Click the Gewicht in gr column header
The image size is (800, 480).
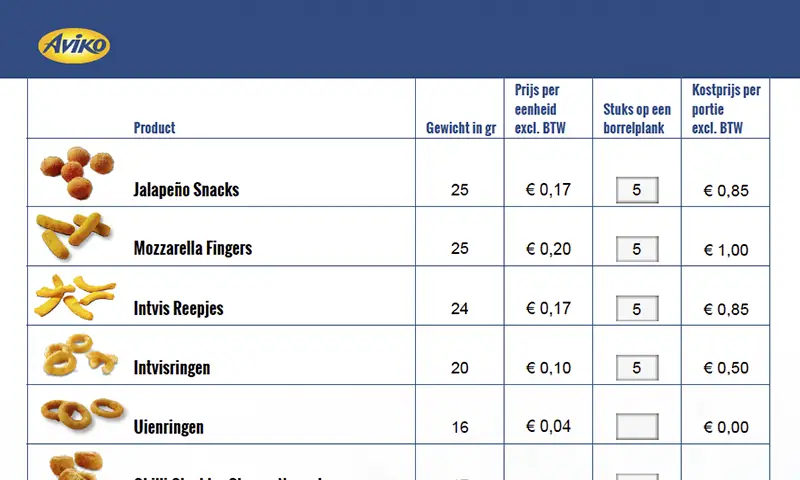(461, 128)
